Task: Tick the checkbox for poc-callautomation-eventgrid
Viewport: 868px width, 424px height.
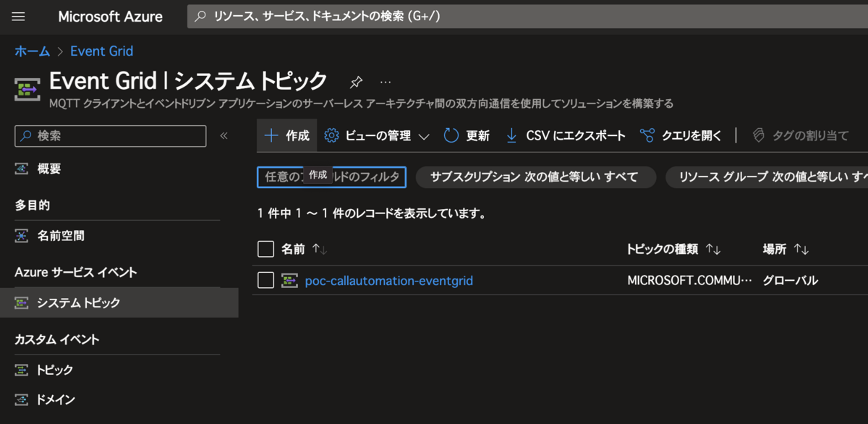Action: (265, 280)
